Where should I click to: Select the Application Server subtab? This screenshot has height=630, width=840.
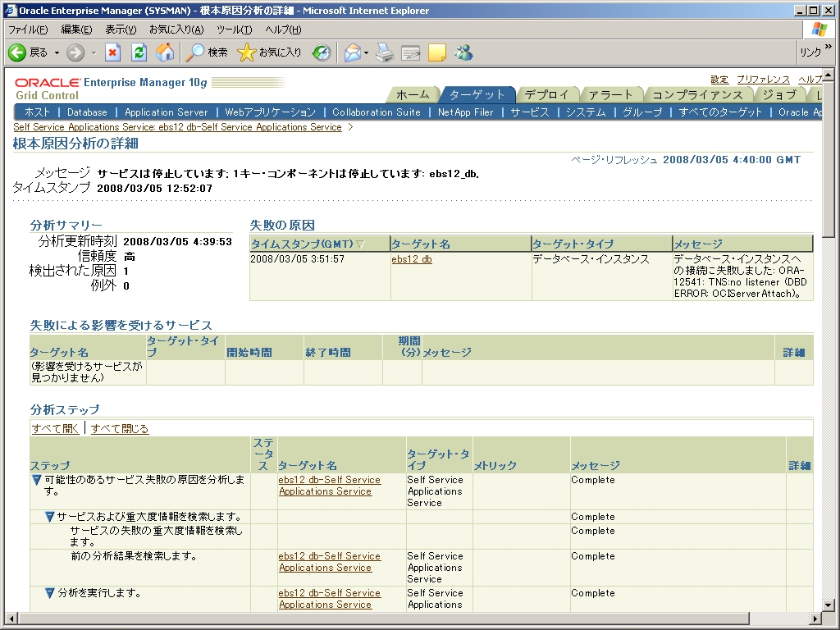(x=166, y=112)
